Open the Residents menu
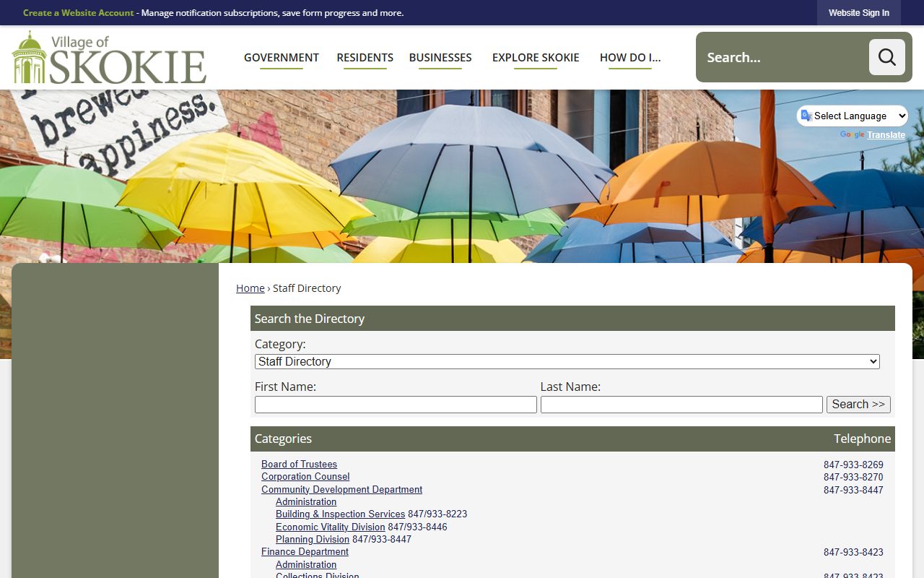 tap(365, 57)
